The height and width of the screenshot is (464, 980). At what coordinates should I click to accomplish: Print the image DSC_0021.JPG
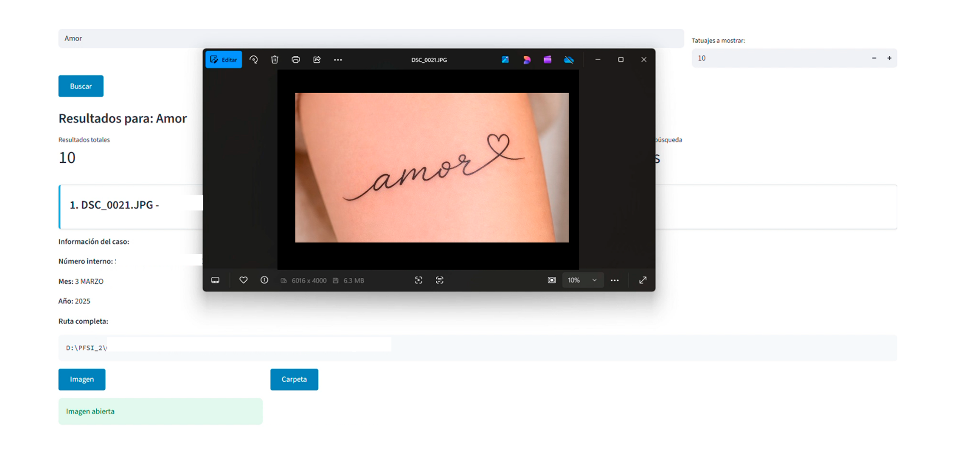click(296, 60)
